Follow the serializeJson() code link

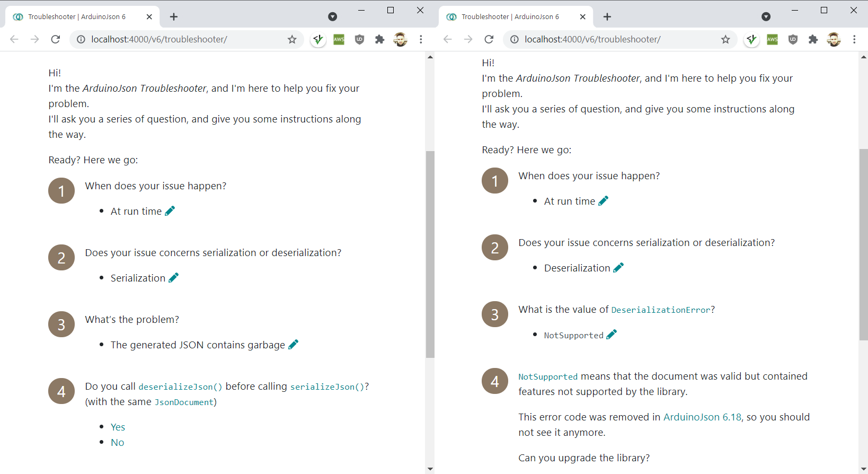(327, 387)
